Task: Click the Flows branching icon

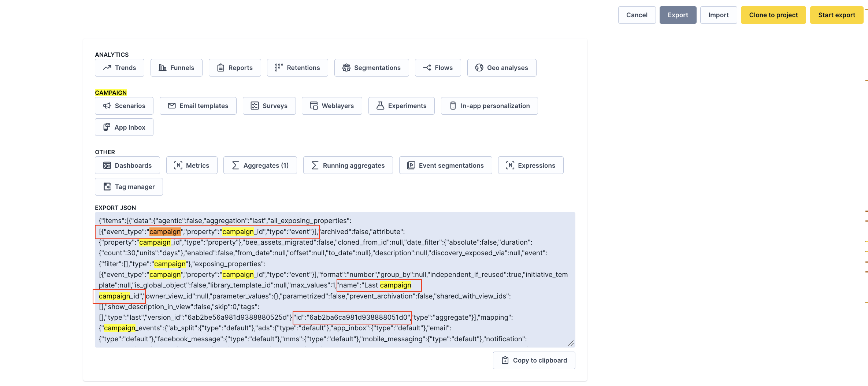Action: [427, 68]
